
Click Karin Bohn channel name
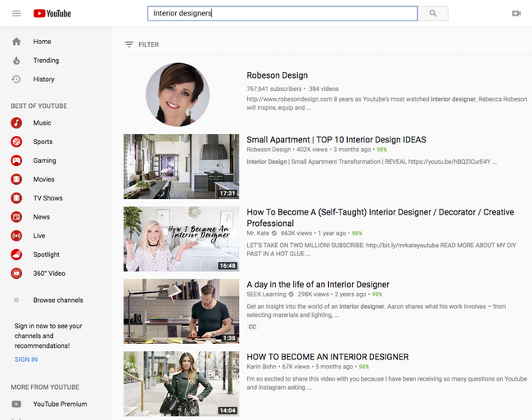coord(261,367)
